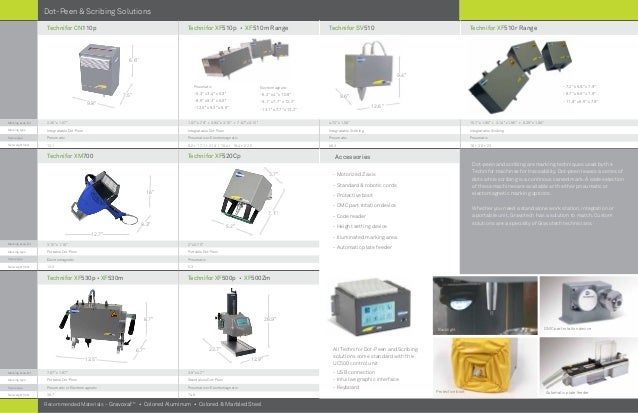This screenshot has height=413, width=638.
Task: Select the standalone workstation paragraph in gray panel
Action: click(543, 216)
